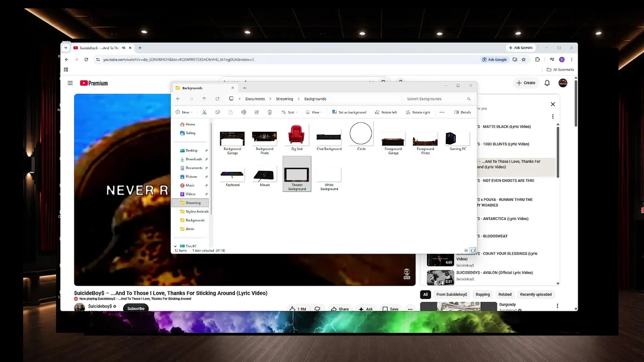Toggle the Details pane in File Explorer
Screen dimensions: 644x362
click(x=463, y=112)
